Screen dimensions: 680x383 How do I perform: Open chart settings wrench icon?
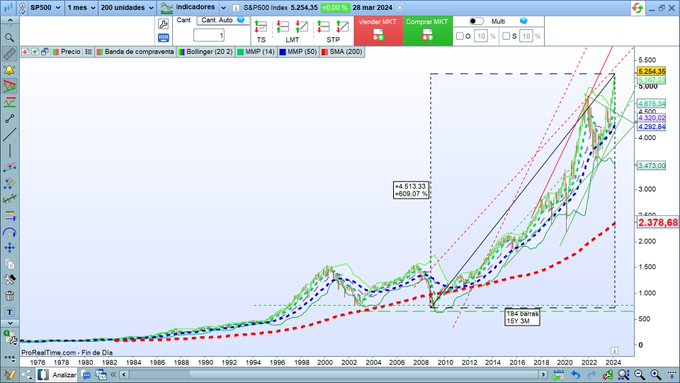[163, 24]
